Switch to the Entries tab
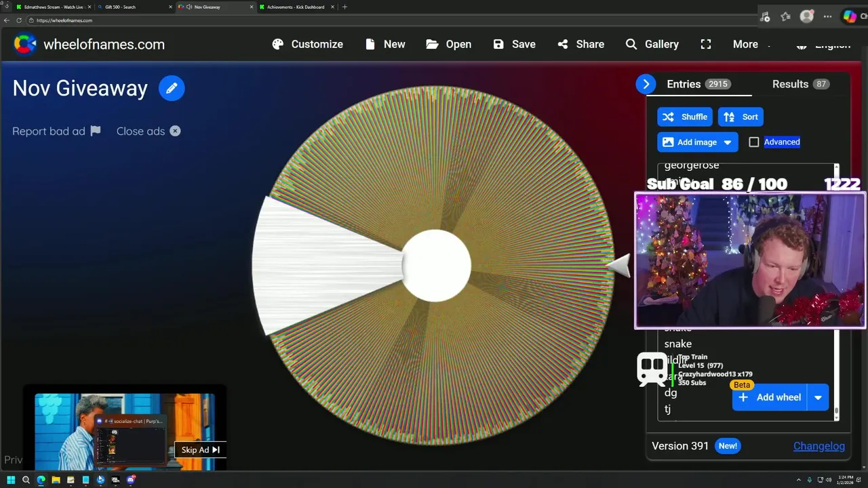 point(698,84)
